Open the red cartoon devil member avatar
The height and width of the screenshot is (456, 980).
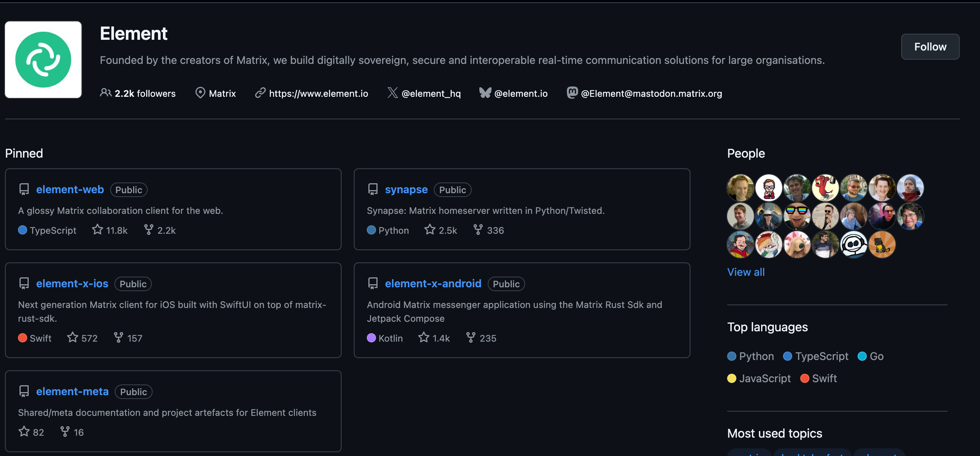coord(825,188)
